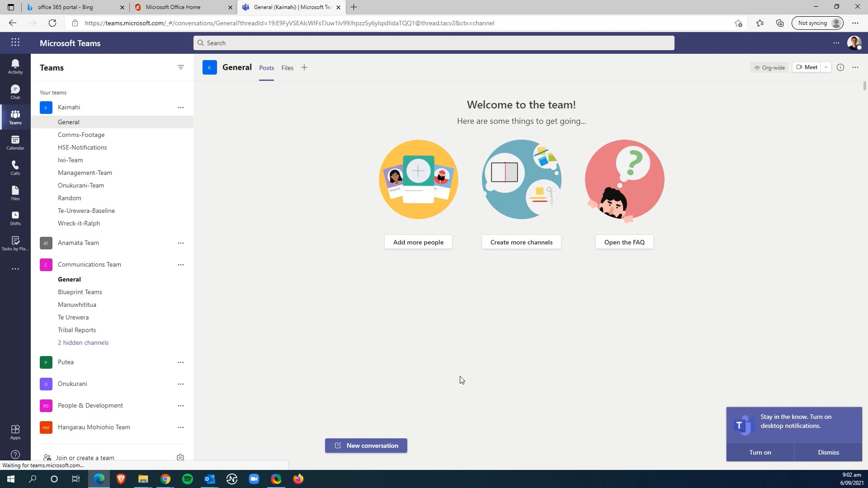This screenshot has width=868, height=488.
Task: Dismiss the notifications popup
Action: click(x=828, y=452)
